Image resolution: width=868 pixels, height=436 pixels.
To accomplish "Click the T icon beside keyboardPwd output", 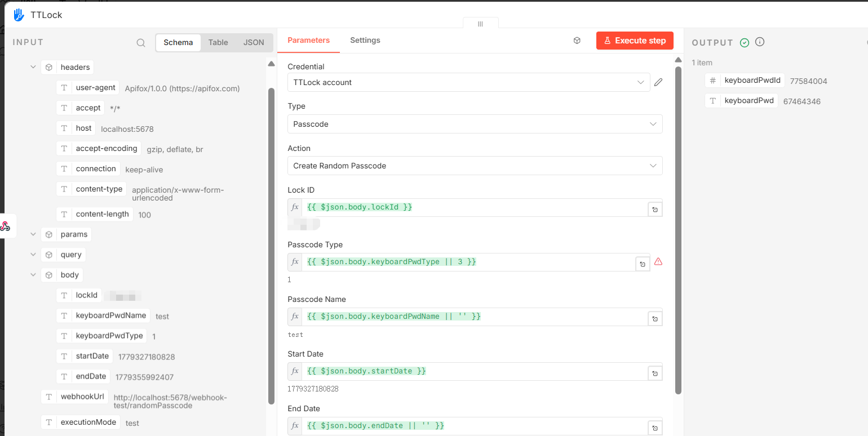I will click(713, 101).
